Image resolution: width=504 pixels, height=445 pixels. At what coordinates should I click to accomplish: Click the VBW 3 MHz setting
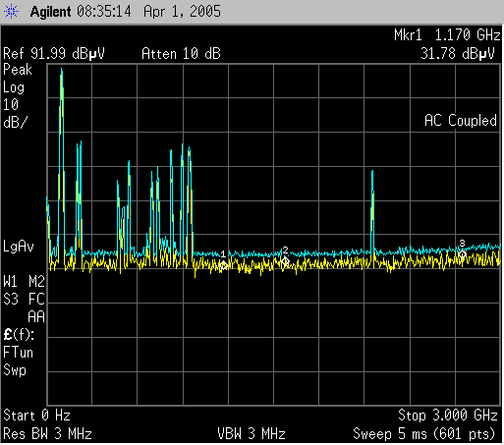pos(252,434)
